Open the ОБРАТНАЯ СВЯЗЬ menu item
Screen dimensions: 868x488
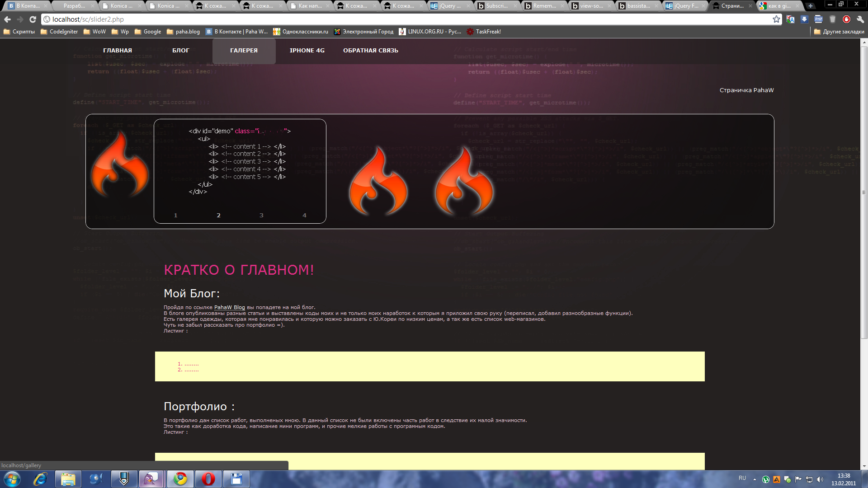pos(371,51)
